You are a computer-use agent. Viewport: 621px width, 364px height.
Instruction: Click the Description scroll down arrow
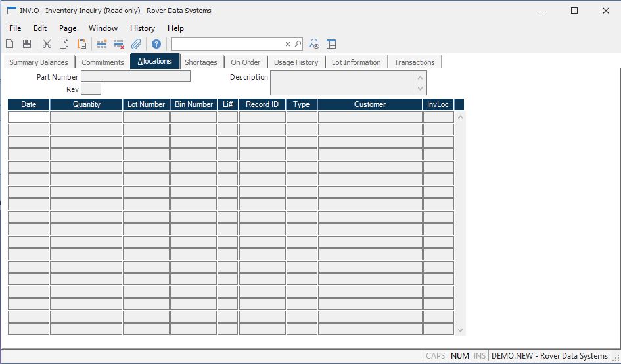(421, 89)
